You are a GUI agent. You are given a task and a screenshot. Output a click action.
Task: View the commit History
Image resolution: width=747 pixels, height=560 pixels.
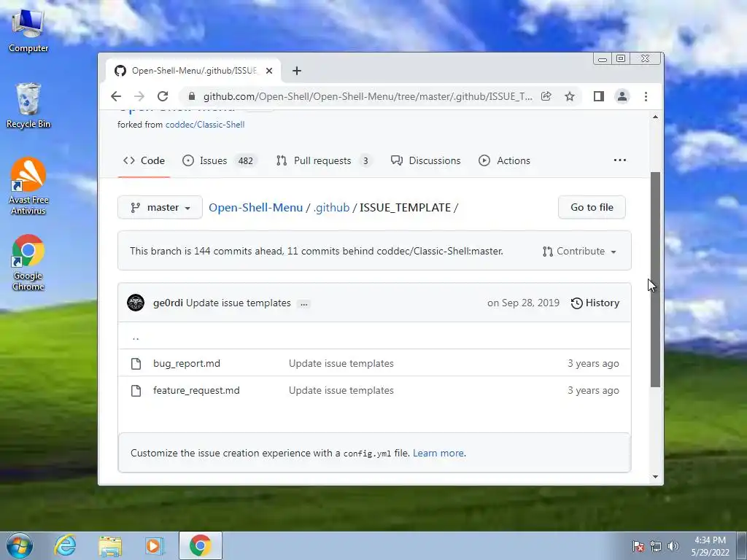595,303
